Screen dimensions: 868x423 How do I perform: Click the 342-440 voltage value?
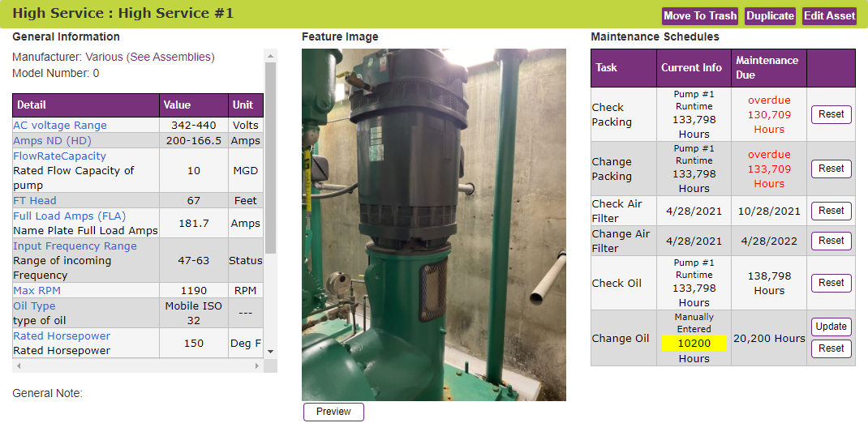(194, 126)
